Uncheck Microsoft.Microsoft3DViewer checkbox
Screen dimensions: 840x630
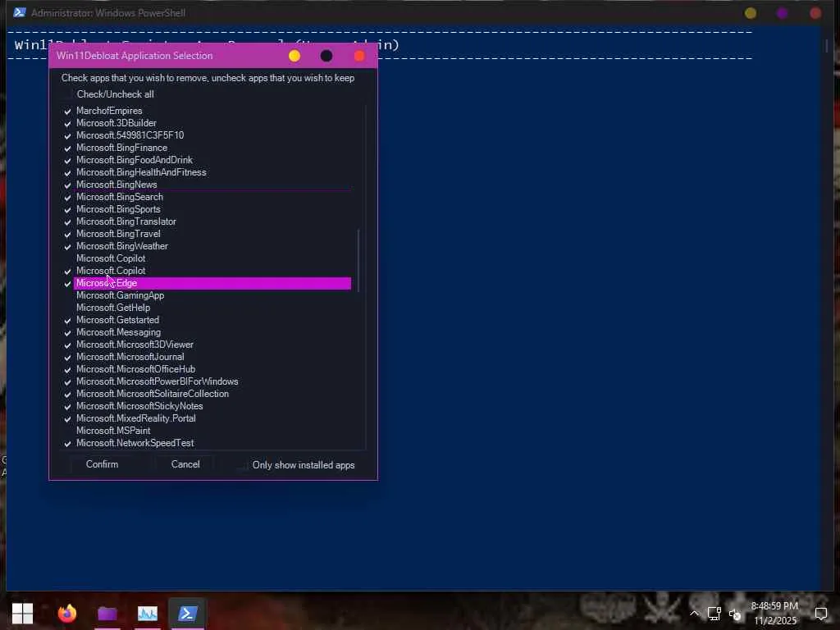(x=67, y=345)
